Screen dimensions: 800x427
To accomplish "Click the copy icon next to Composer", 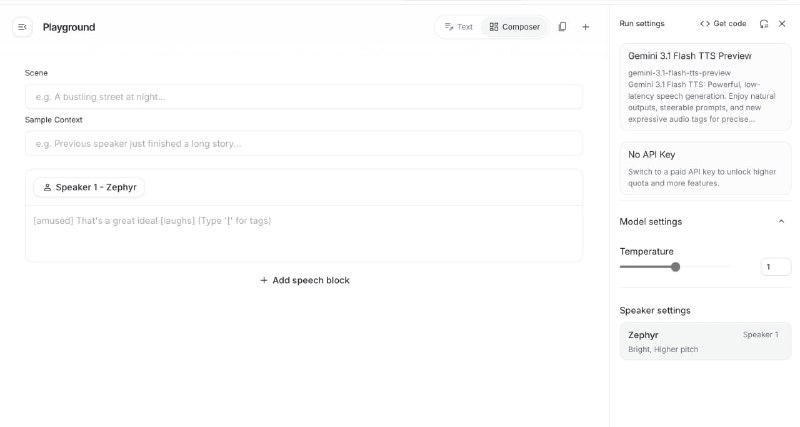I will point(562,27).
